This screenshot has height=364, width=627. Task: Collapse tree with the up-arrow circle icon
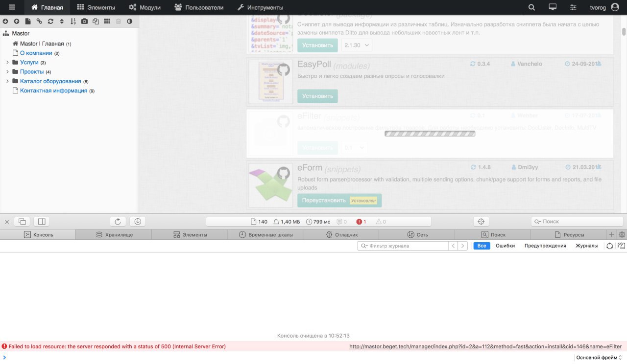pyautogui.click(x=17, y=22)
